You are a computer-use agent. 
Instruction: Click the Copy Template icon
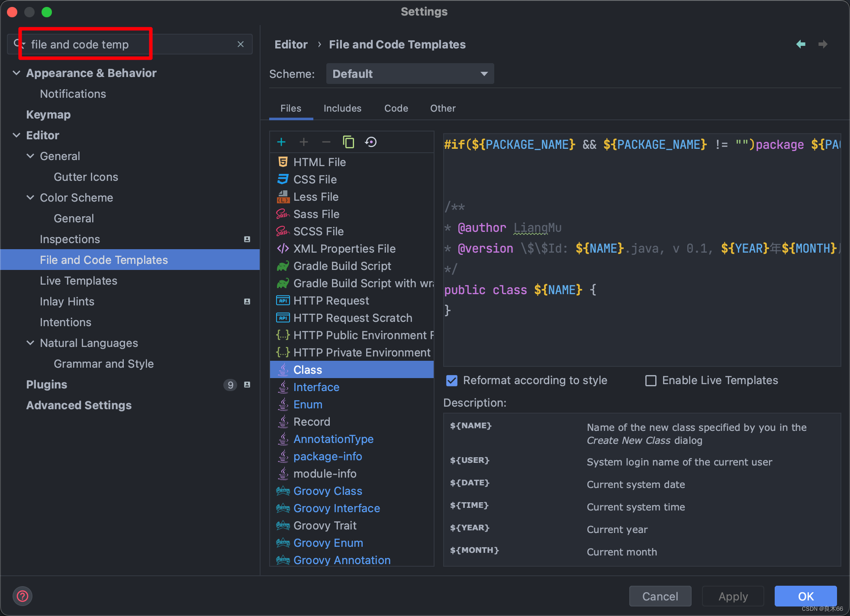348,142
